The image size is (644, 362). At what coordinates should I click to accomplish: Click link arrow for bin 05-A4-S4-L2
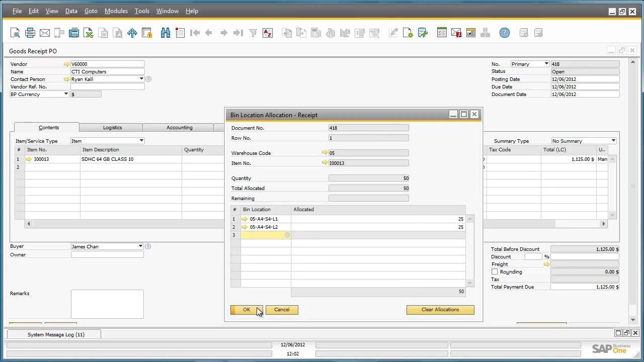coord(245,227)
